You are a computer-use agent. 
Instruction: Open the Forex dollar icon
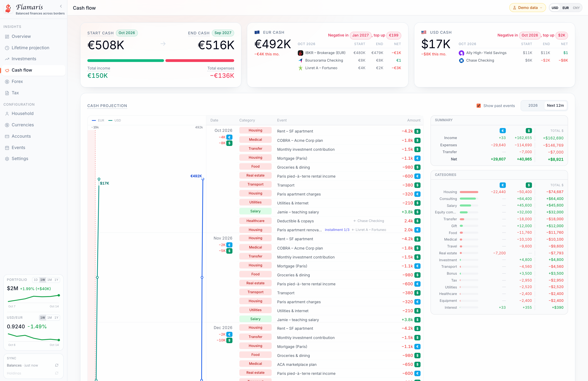click(x=7, y=82)
